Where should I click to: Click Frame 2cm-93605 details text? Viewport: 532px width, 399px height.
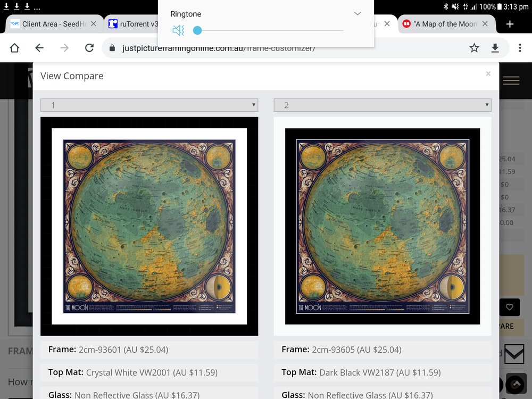coord(342,350)
